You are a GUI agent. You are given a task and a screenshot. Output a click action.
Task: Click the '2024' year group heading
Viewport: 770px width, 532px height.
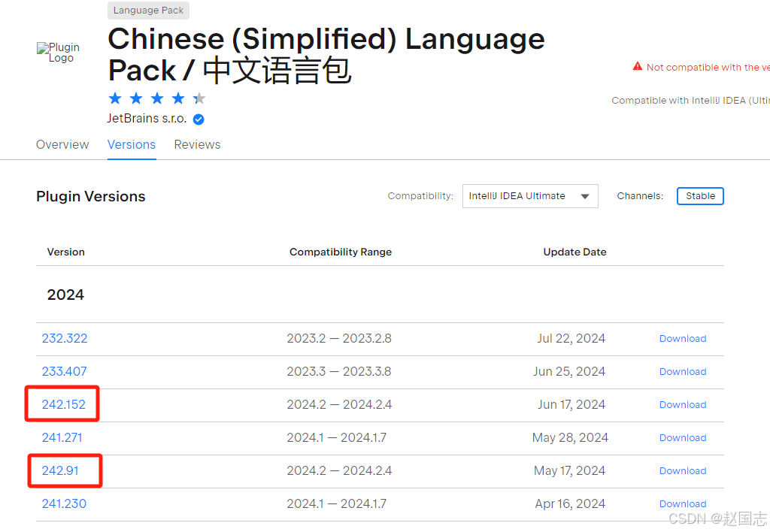[x=65, y=295]
